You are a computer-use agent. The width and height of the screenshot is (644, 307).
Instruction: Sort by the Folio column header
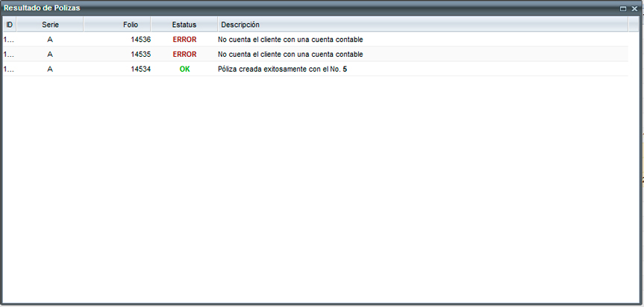117,25
